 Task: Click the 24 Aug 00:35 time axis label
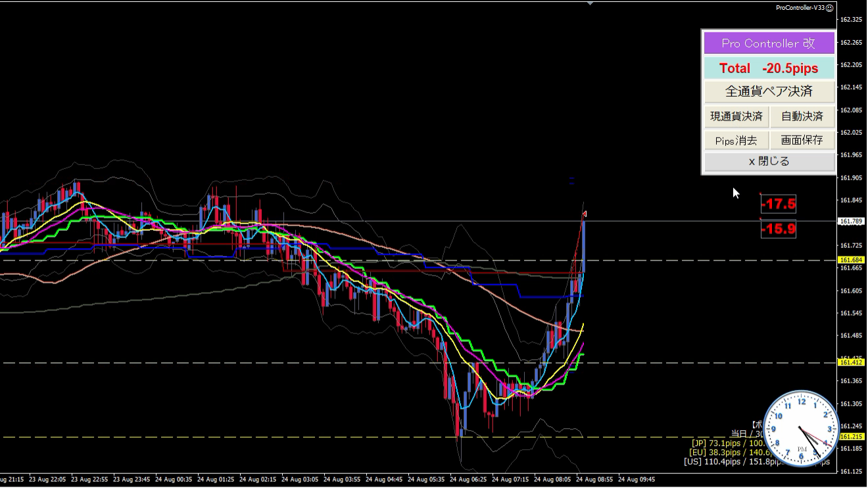click(174, 480)
